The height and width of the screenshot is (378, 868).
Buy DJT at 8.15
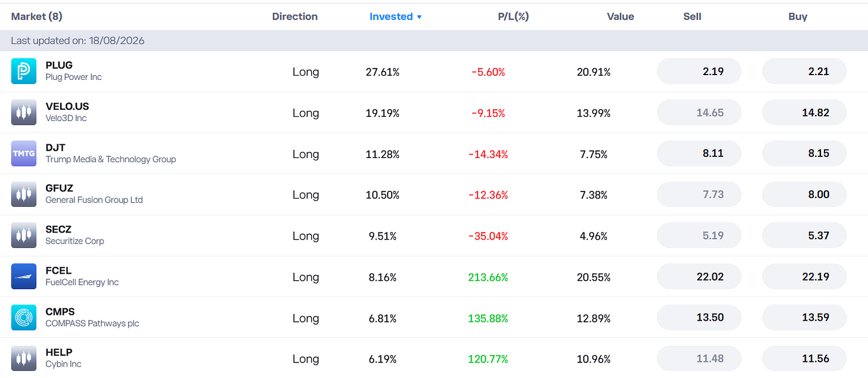pyautogui.click(x=804, y=154)
